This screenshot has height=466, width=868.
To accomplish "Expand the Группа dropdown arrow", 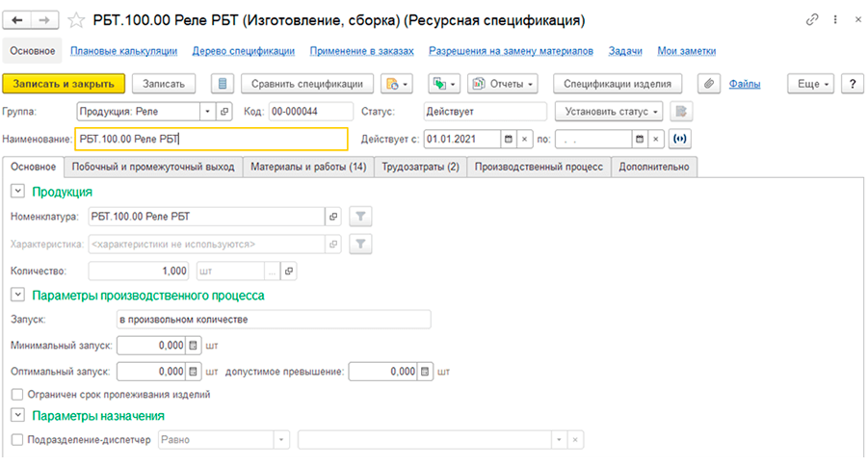I will tap(207, 112).
